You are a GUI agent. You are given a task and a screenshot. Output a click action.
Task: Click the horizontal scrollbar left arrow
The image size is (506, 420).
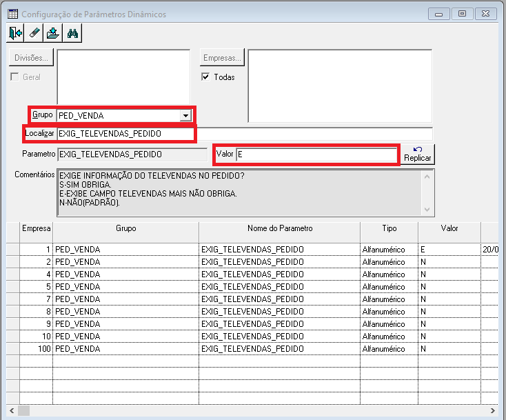pyautogui.click(x=12, y=410)
